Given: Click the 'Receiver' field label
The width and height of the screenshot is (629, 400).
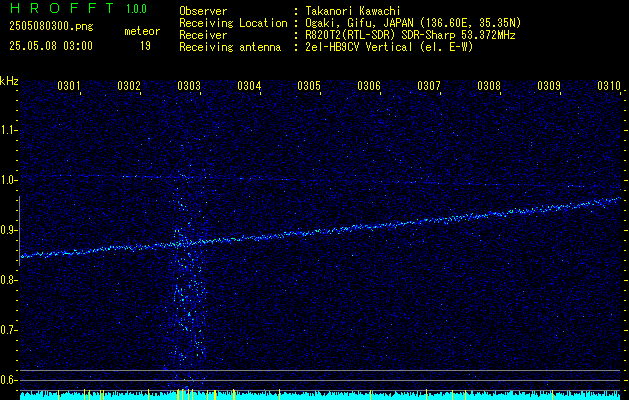Looking at the screenshot, I should coord(203,35).
